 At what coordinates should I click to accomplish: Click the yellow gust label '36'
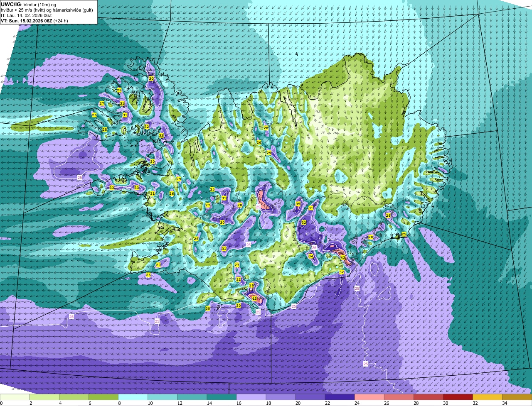click(x=251, y=286)
